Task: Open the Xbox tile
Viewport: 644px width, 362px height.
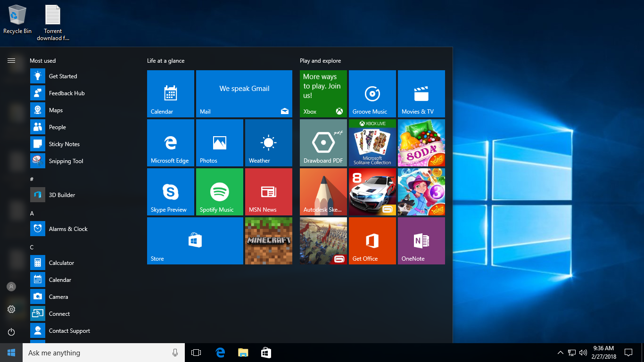Action: (x=323, y=94)
